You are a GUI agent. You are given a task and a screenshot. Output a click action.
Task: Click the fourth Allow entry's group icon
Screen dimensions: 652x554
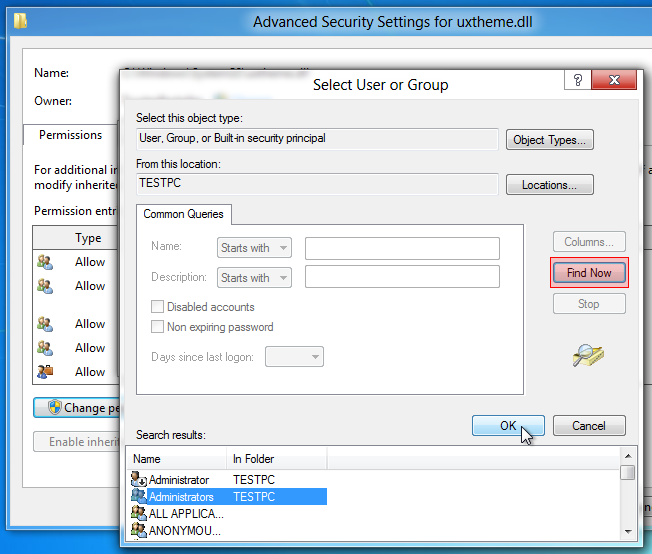45,348
